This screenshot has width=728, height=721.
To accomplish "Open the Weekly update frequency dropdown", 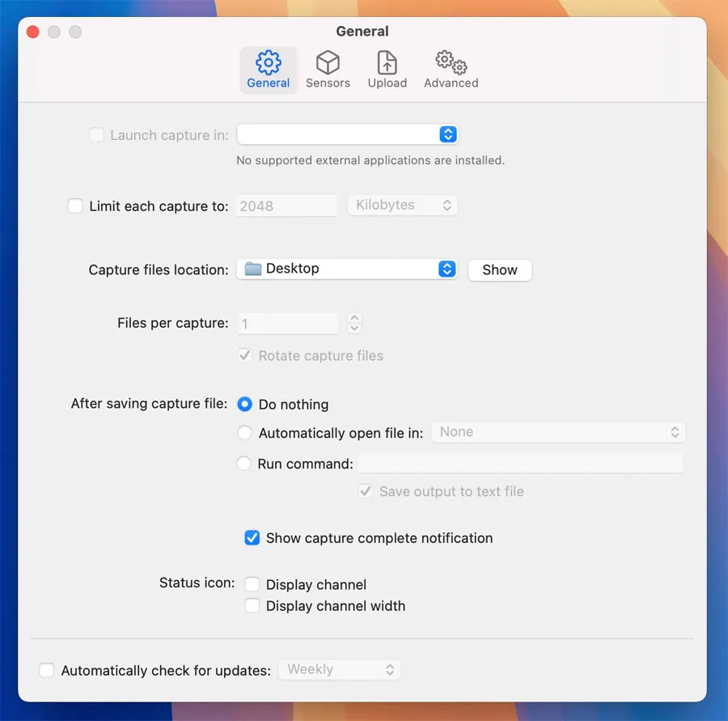I will click(x=339, y=670).
